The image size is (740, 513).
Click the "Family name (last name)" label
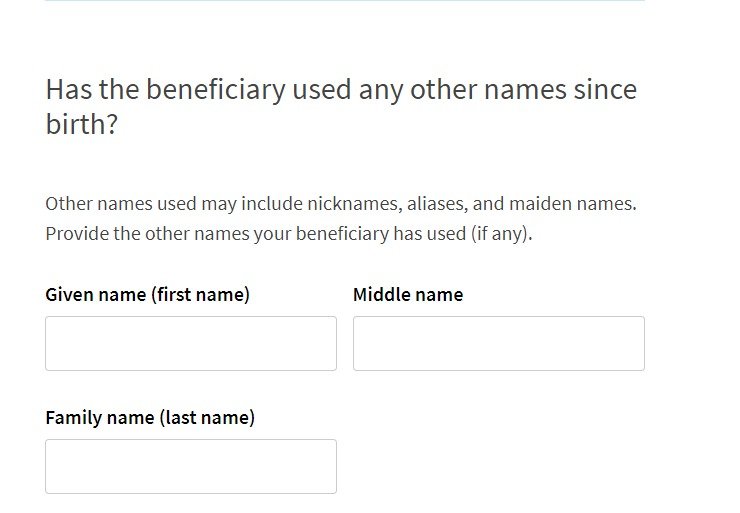point(150,418)
